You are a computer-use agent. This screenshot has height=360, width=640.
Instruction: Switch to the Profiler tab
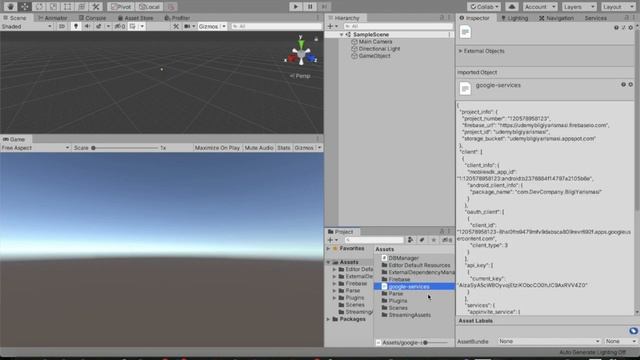pos(177,18)
